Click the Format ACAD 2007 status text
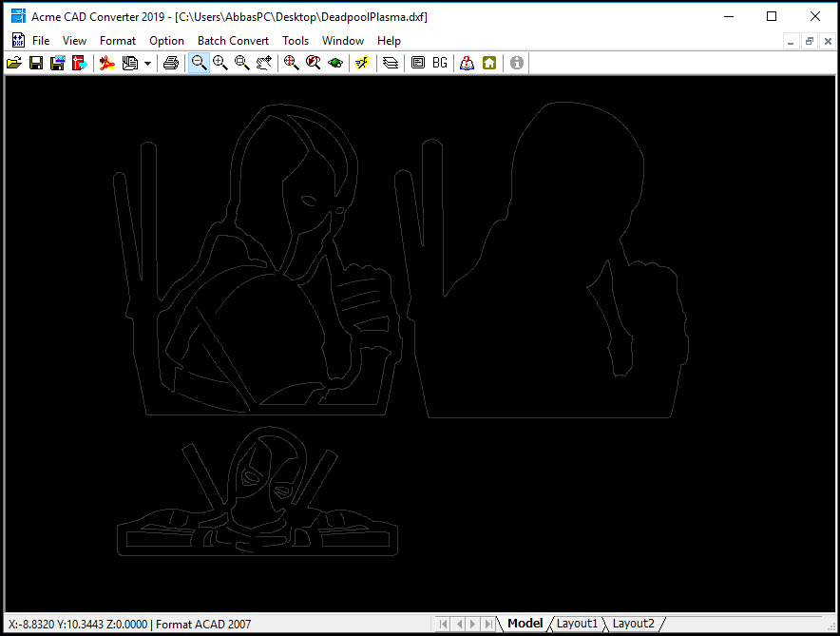This screenshot has height=636, width=840. pyautogui.click(x=203, y=625)
